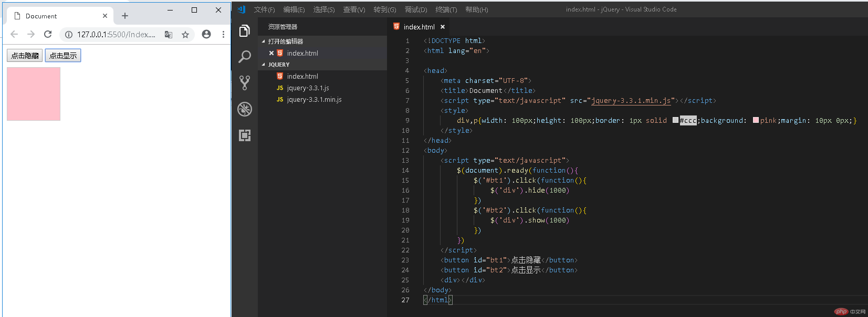Viewport: 868px width, 317px height.
Task: Click the Chrome address bar URL
Action: [x=116, y=35]
